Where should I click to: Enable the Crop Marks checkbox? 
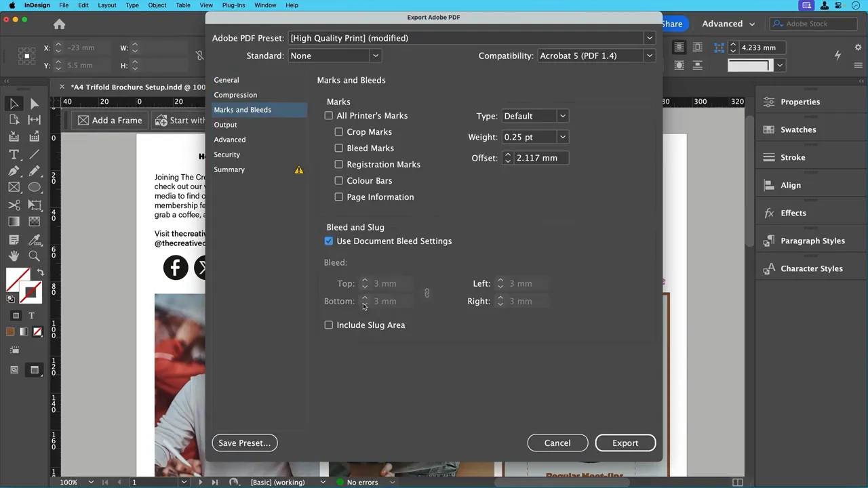click(339, 131)
